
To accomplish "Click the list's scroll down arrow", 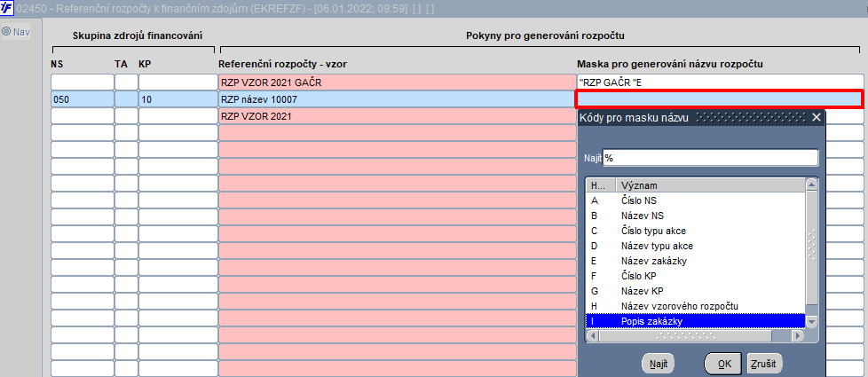I will [x=811, y=322].
